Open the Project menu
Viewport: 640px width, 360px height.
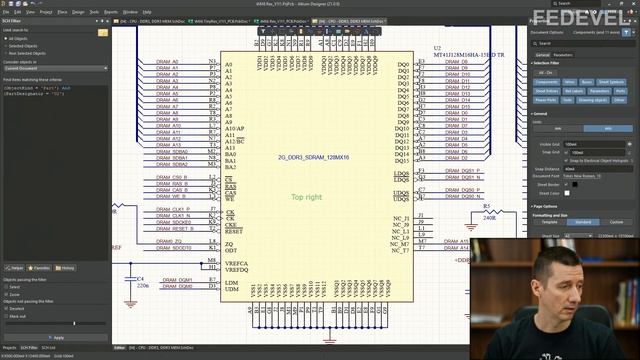point(46,12)
